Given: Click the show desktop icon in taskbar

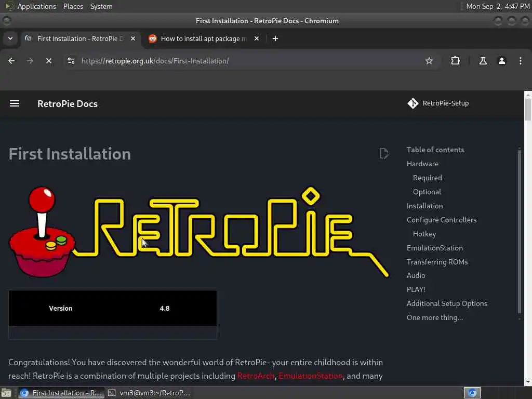Looking at the screenshot, I should pyautogui.click(x=6, y=393).
